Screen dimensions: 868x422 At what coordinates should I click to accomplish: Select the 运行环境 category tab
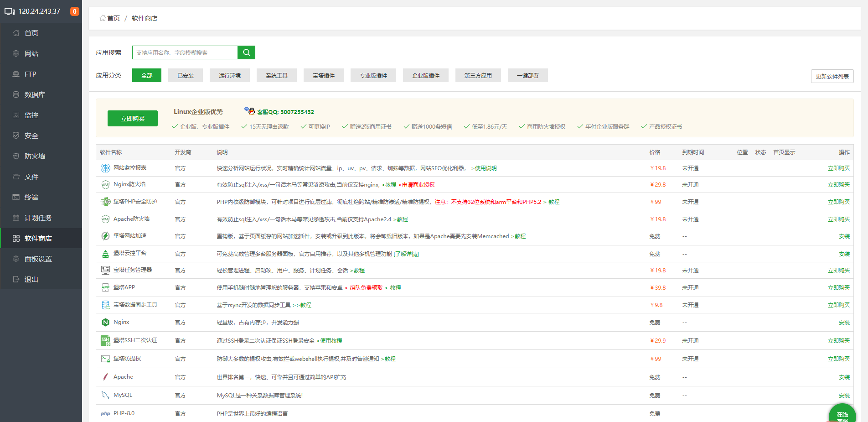coord(230,75)
